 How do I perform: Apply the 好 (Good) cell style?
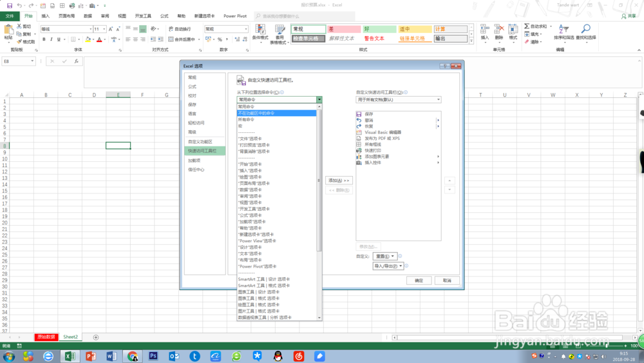(379, 29)
